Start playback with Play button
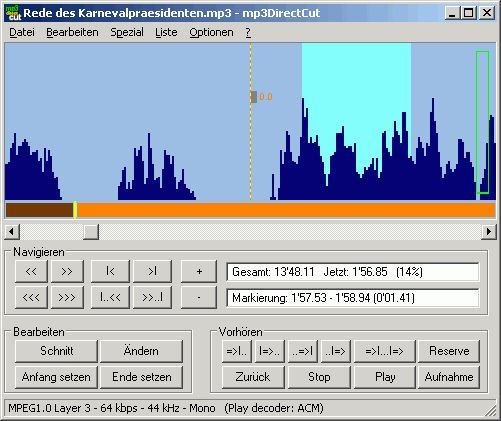The image size is (501, 421). pos(385,377)
